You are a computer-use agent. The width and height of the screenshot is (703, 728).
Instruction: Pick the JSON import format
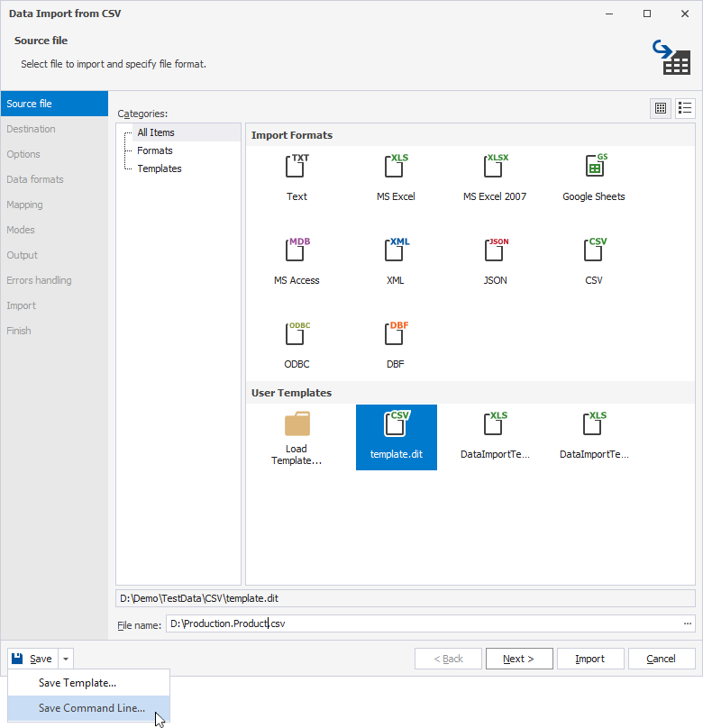pyautogui.click(x=495, y=250)
